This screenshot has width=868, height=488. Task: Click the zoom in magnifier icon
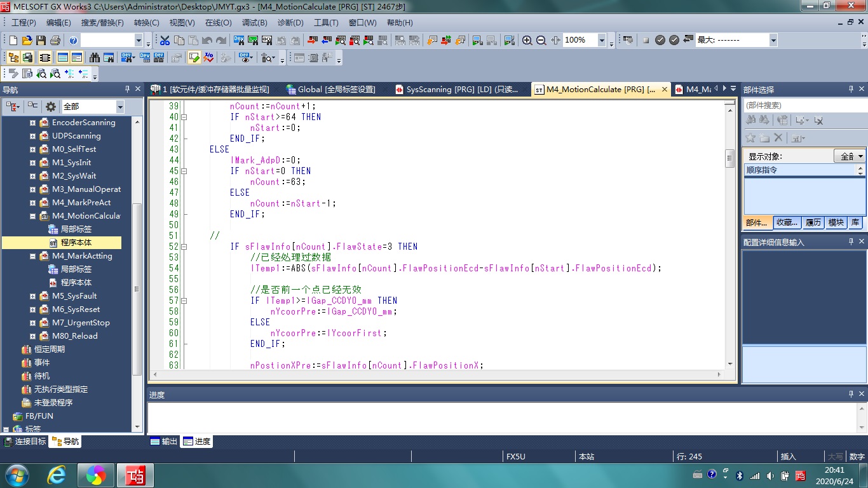click(x=527, y=40)
